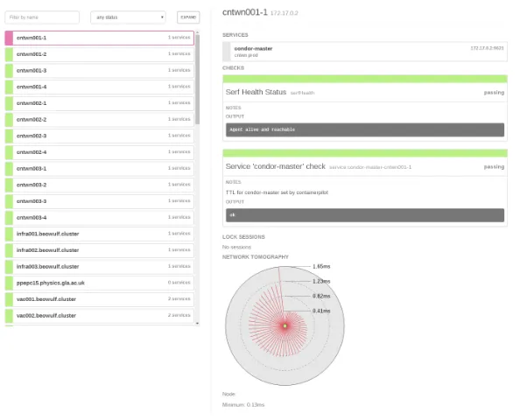This screenshot has height=420, width=520.
Task: Open node vac001.beowulf.cluster
Action: 100,299
